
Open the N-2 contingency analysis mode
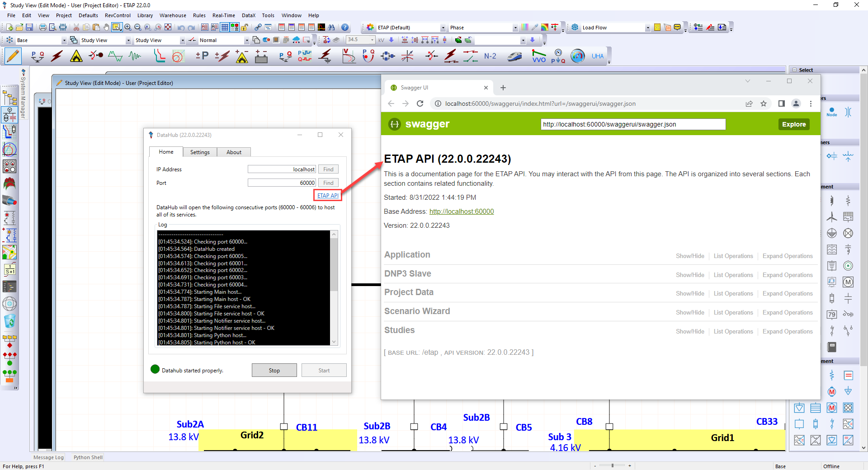(x=491, y=56)
